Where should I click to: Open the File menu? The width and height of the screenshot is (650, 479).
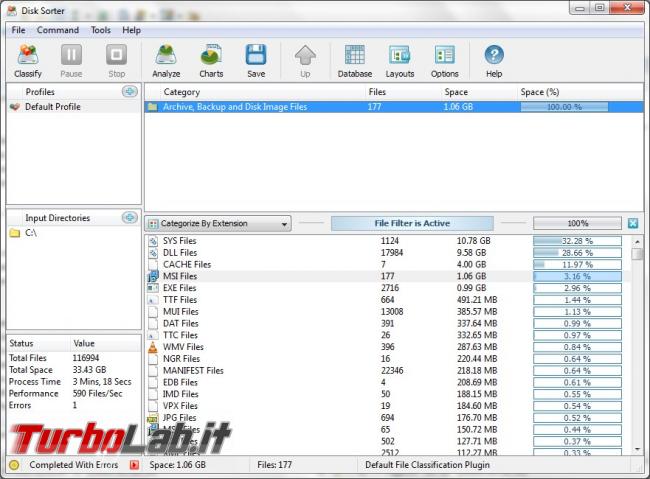18,30
